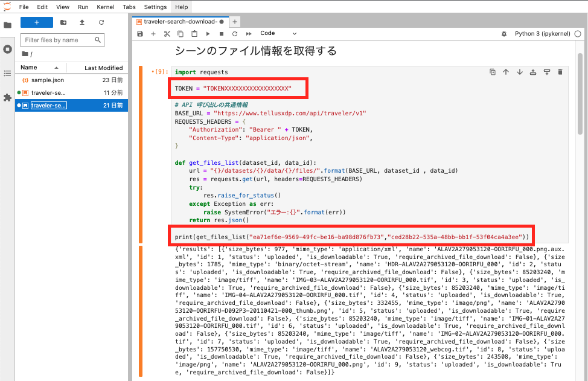Run the selected cell

[x=208, y=34]
